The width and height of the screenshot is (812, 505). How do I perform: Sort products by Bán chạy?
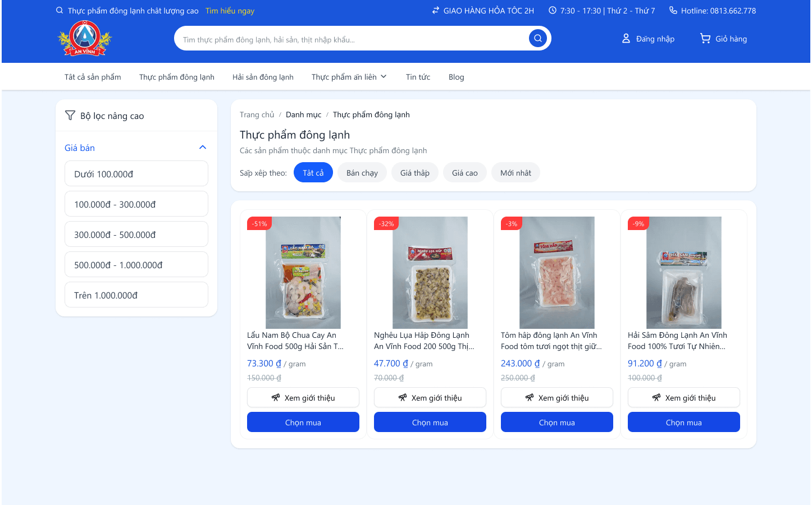point(362,172)
